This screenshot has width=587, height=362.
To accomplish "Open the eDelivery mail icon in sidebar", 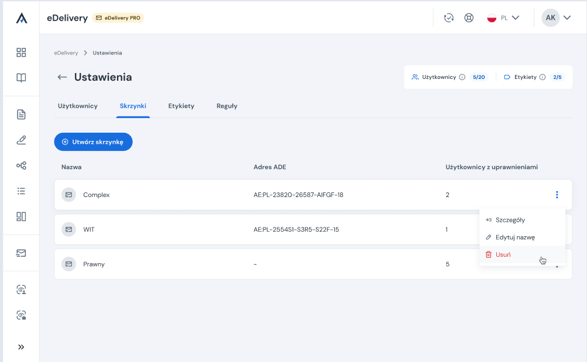I will click(x=21, y=253).
